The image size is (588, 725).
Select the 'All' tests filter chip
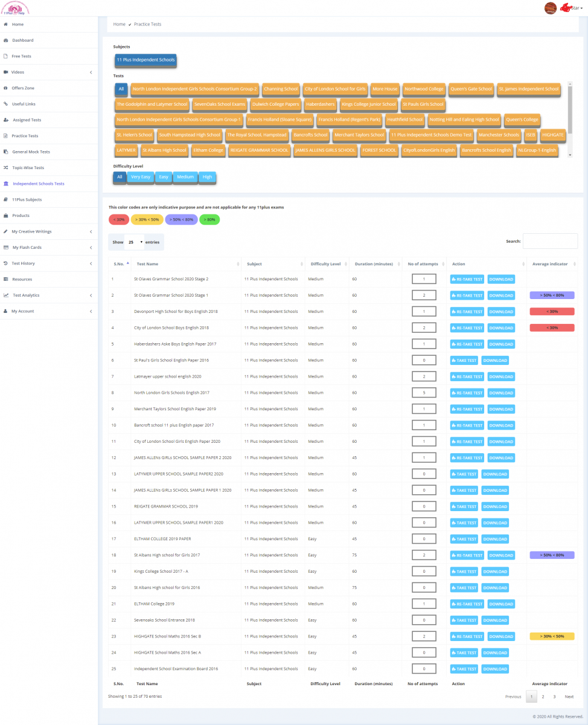pyautogui.click(x=121, y=89)
